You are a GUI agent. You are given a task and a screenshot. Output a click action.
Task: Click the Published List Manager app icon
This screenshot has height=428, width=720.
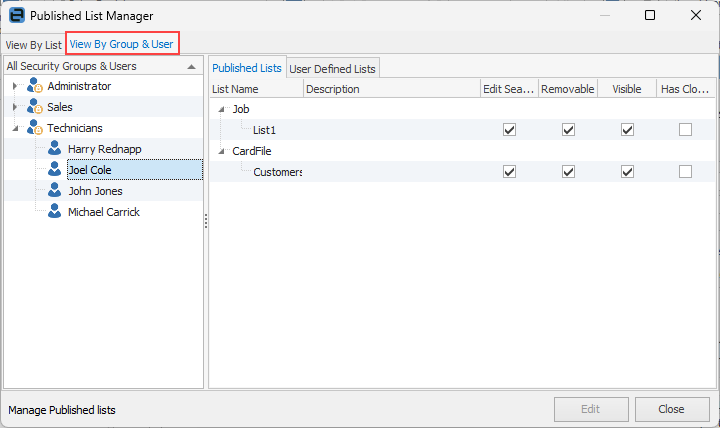pyautogui.click(x=17, y=15)
